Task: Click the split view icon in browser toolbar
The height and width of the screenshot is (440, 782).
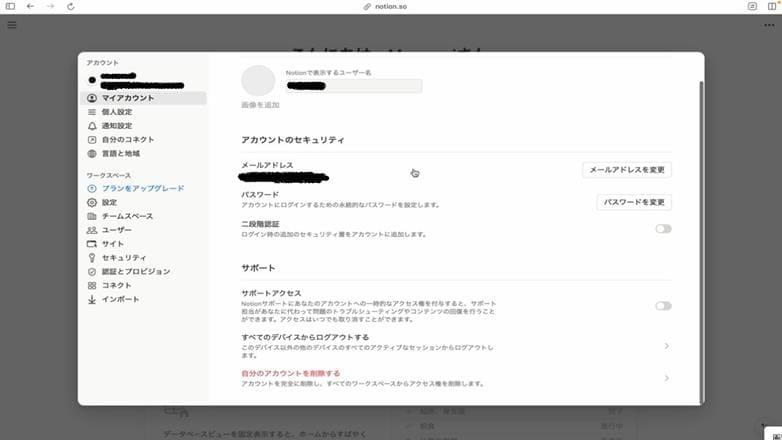Action: (772, 6)
